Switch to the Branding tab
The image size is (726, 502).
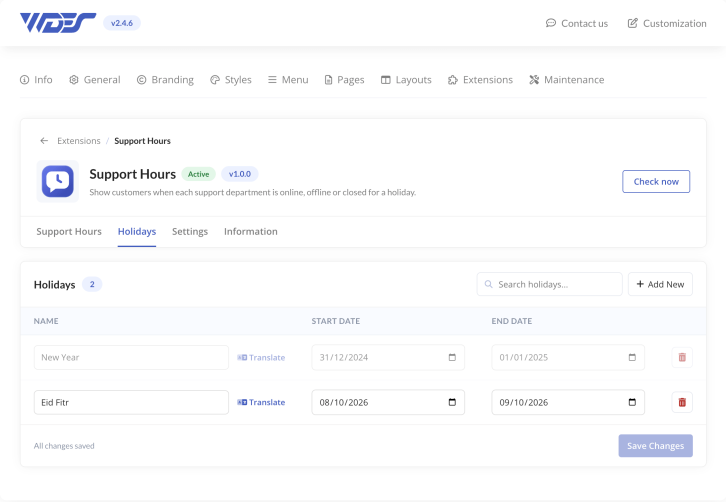coord(165,80)
